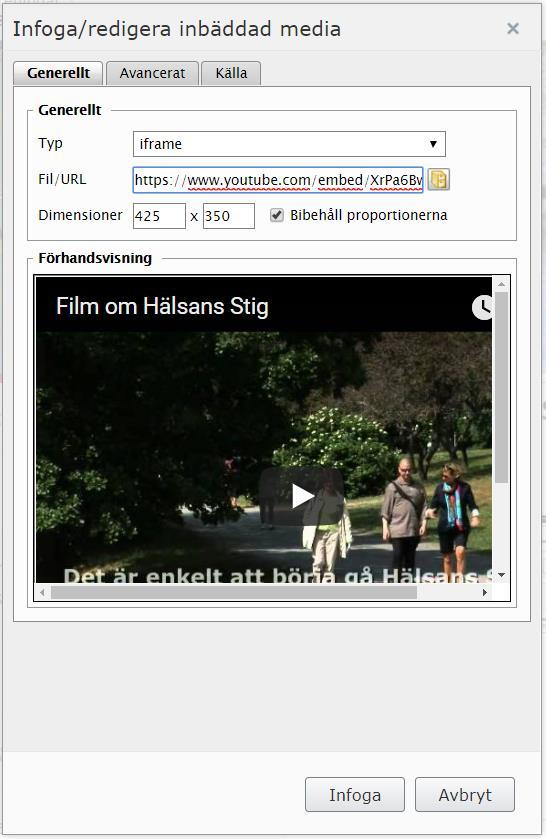Play the Film om Hälsans Stig video

tap(301, 496)
